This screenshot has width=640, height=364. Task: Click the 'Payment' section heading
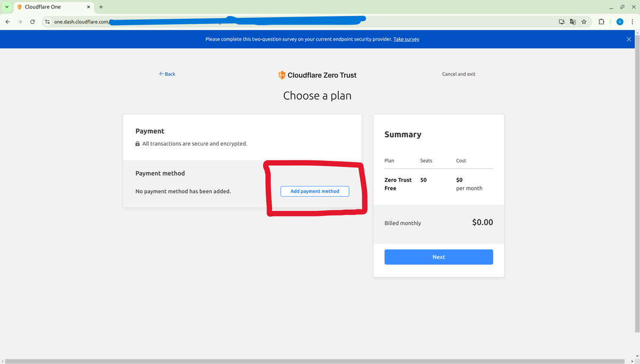(x=150, y=131)
